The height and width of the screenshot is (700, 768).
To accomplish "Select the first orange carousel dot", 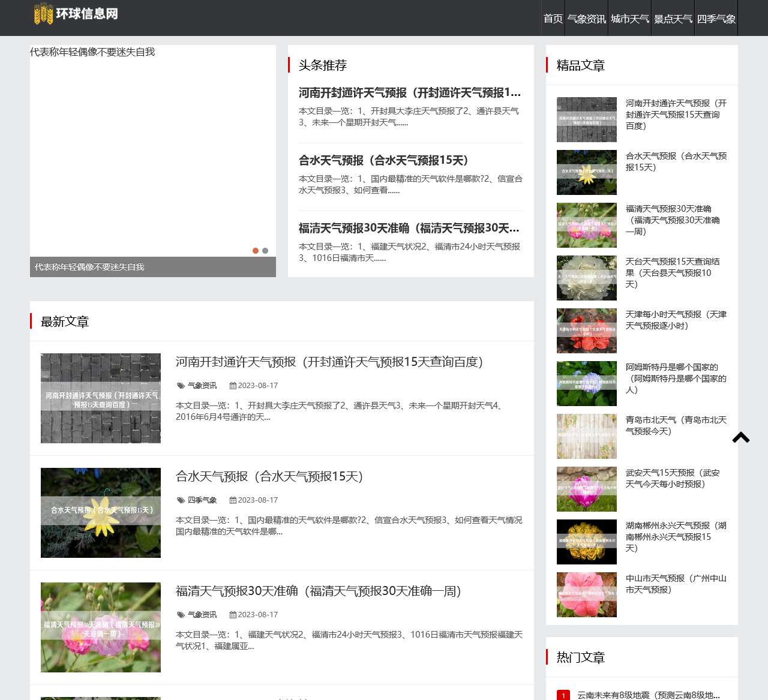I will [x=256, y=251].
